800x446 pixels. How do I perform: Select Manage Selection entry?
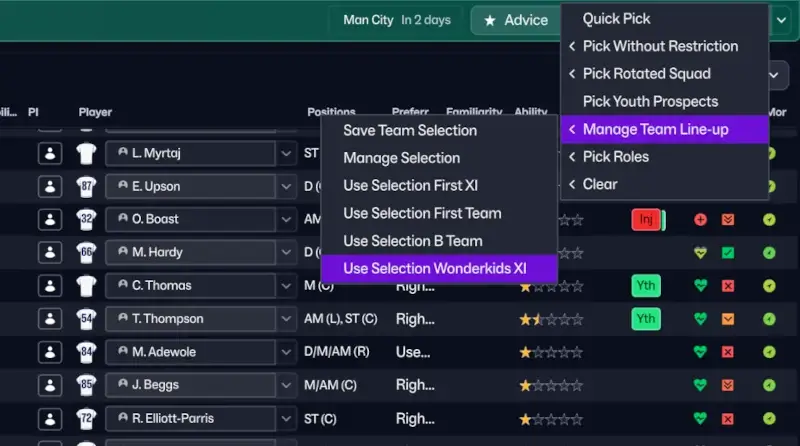pos(439,158)
